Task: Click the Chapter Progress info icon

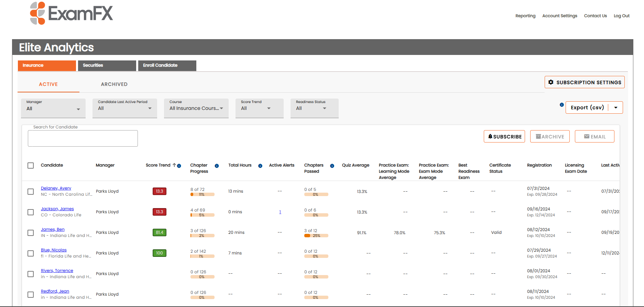Action: tap(217, 166)
